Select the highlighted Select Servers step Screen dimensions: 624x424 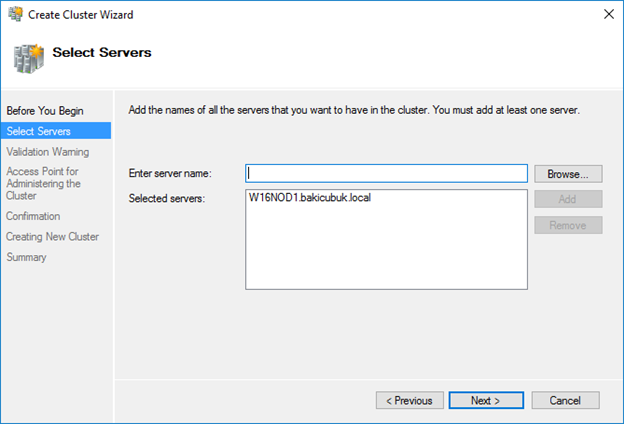(x=56, y=131)
